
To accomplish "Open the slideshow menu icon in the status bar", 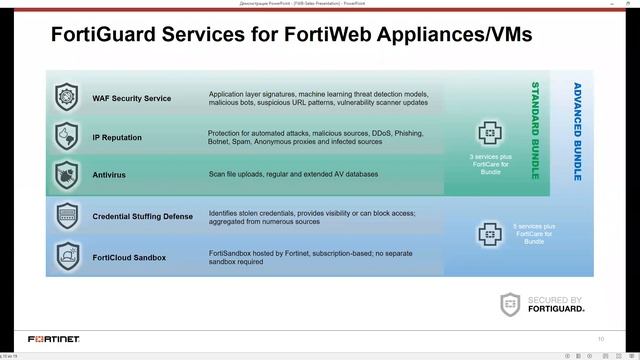I will (578, 356).
